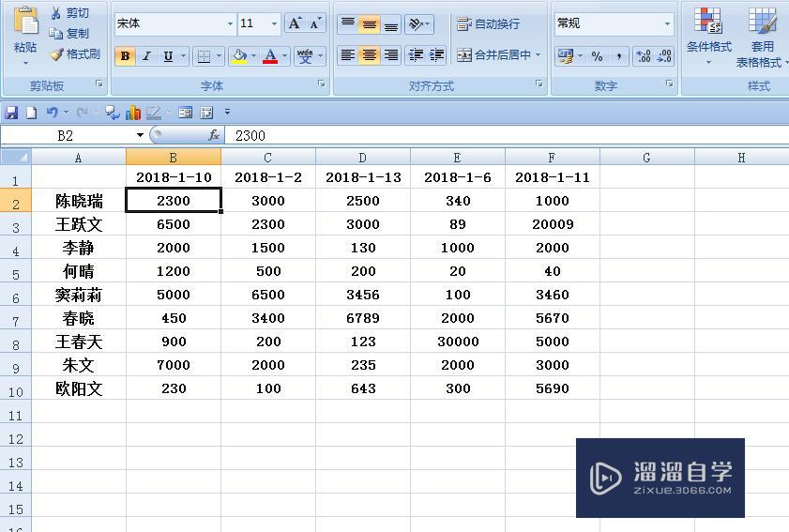Click the increase decimal places icon
This screenshot has width=789, height=532.
pyautogui.click(x=644, y=56)
